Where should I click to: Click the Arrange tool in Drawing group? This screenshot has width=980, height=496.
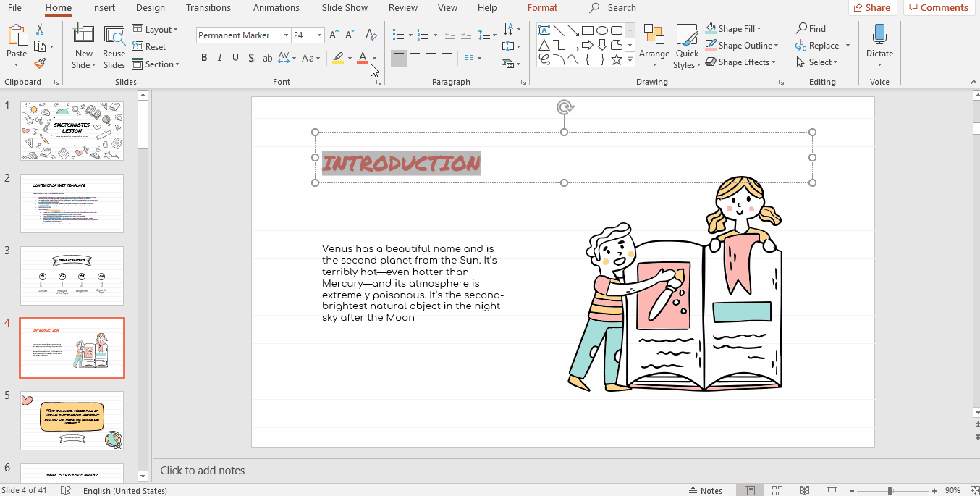click(x=654, y=46)
